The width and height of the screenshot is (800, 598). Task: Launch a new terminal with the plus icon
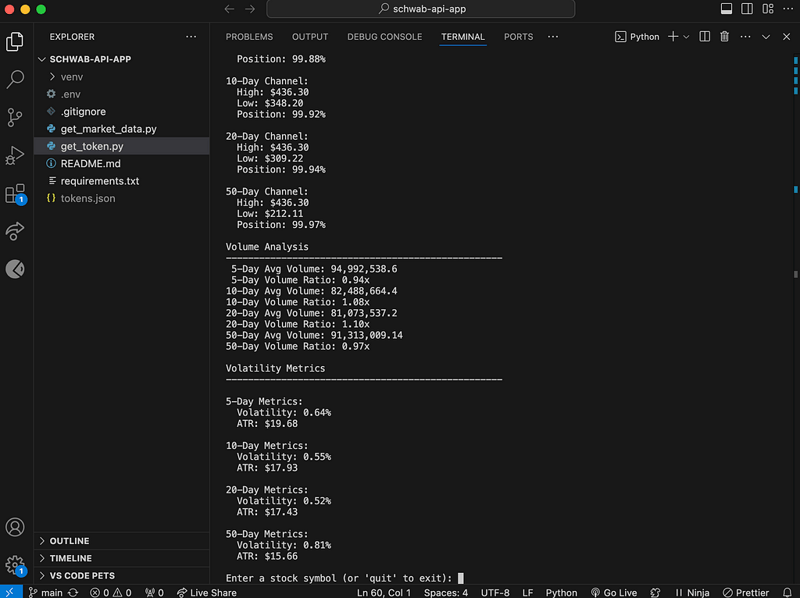click(675, 36)
